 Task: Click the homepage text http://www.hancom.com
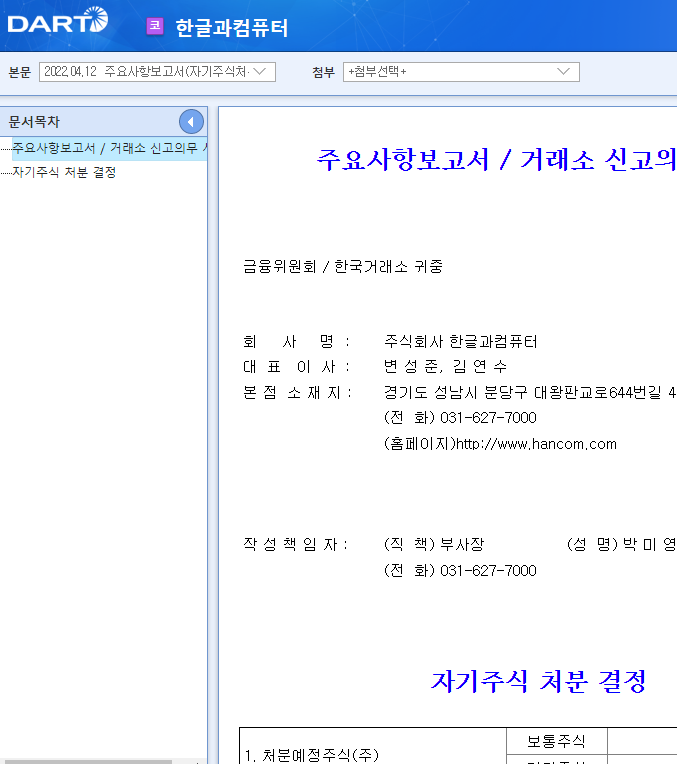coord(536,444)
